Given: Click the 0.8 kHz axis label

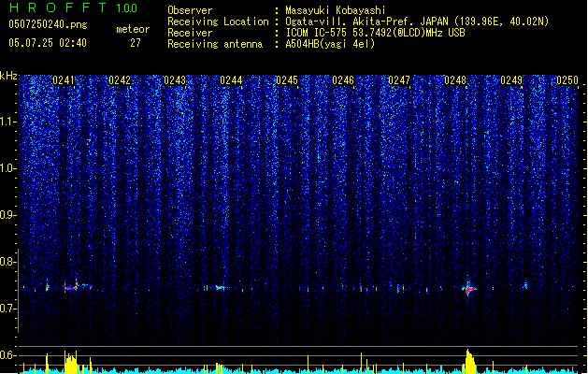Looking at the screenshot, I should click(x=8, y=262).
